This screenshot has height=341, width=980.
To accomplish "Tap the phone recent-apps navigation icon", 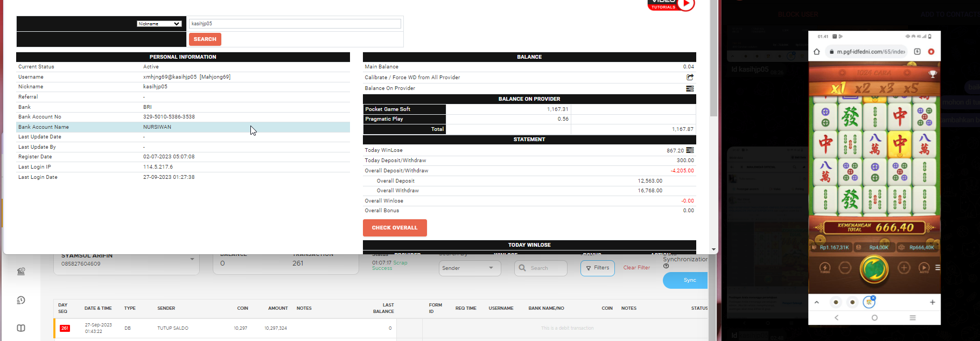I will [913, 318].
